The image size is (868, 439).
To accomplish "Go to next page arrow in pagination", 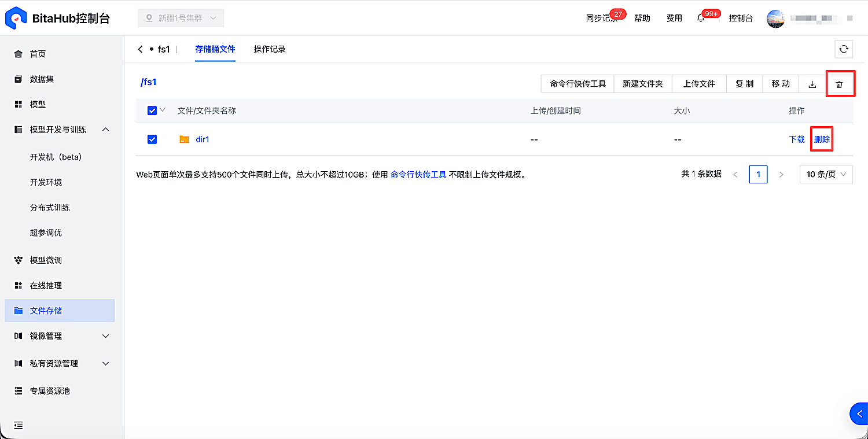I will pyautogui.click(x=781, y=174).
